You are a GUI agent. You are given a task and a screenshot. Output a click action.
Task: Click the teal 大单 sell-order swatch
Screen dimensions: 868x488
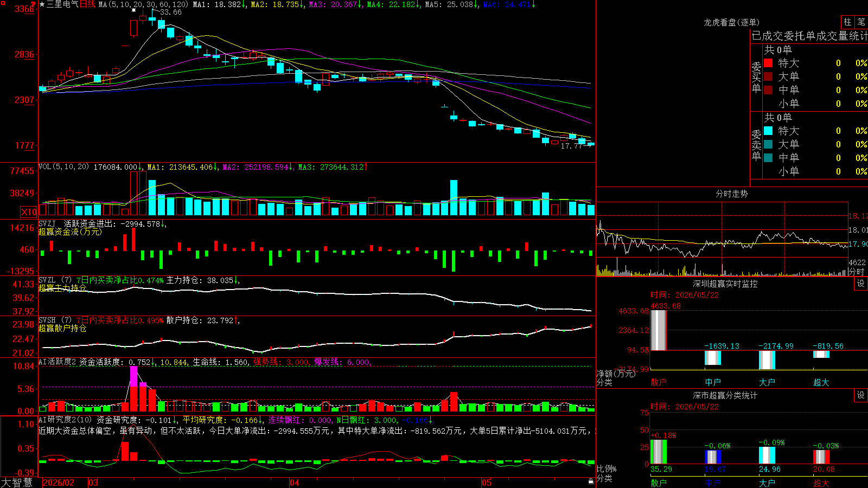pos(768,144)
